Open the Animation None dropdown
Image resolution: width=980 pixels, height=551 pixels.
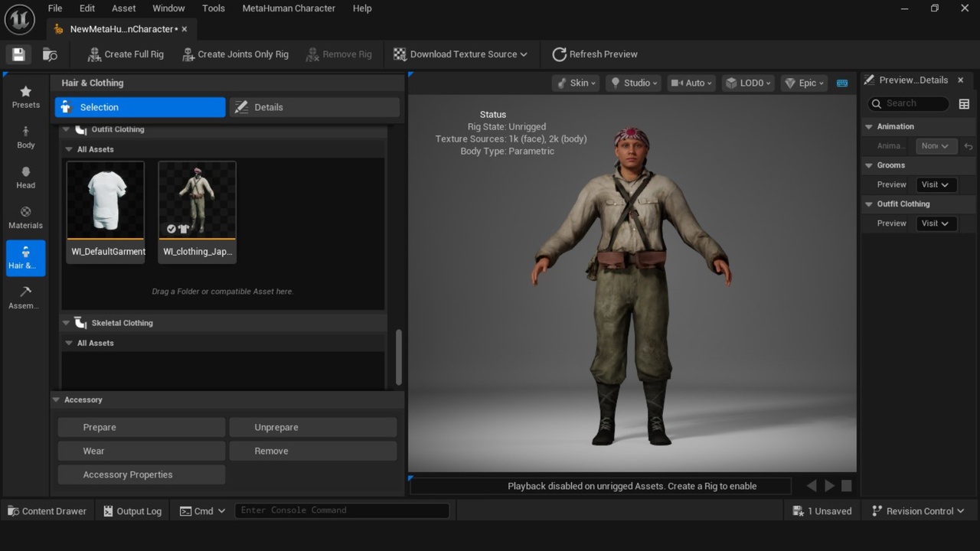(936, 145)
